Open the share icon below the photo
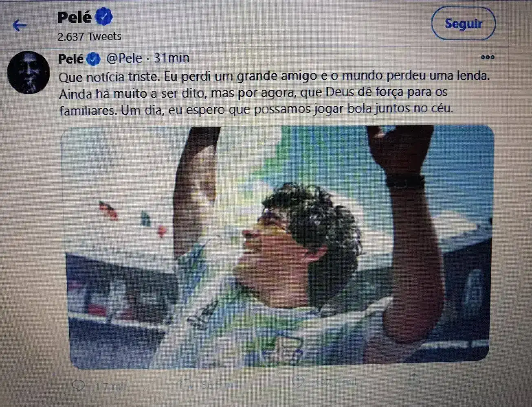Image resolution: width=532 pixels, height=407 pixels. 413,379
